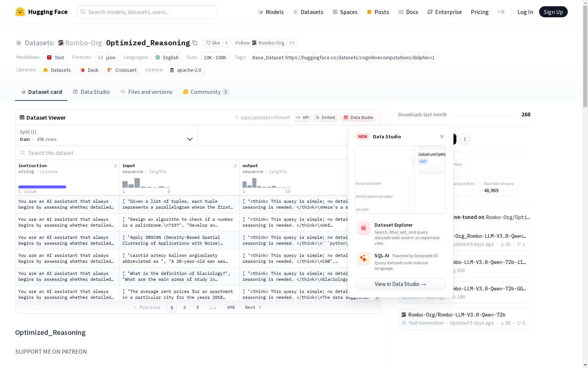Open the Rombo-Org organization link

click(x=83, y=43)
